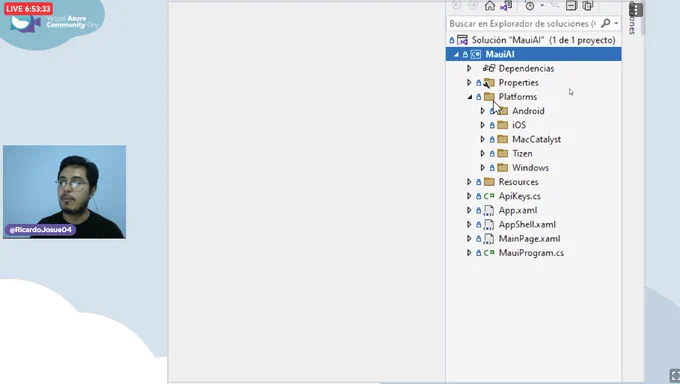Click the iOS folder icon

503,125
